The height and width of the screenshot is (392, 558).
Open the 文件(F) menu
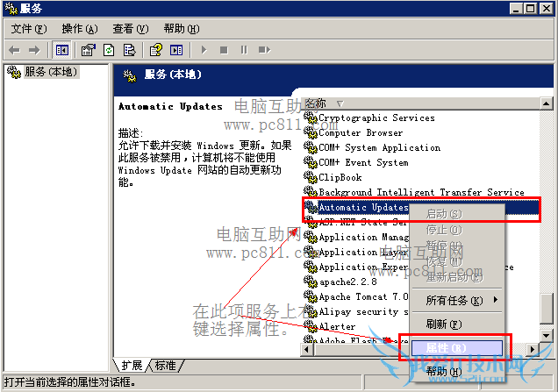28,29
